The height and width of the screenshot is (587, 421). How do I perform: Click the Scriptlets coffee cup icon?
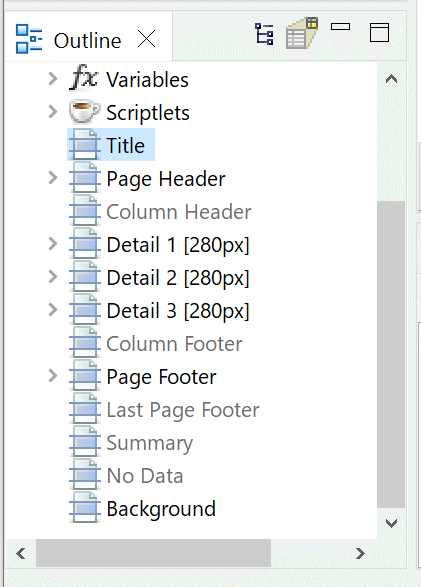point(84,111)
